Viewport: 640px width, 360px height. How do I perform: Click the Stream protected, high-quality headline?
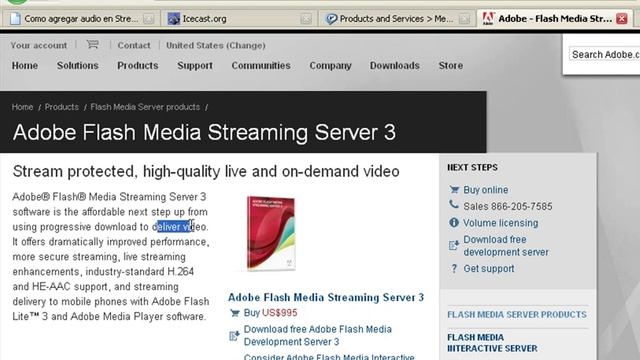tap(206, 171)
